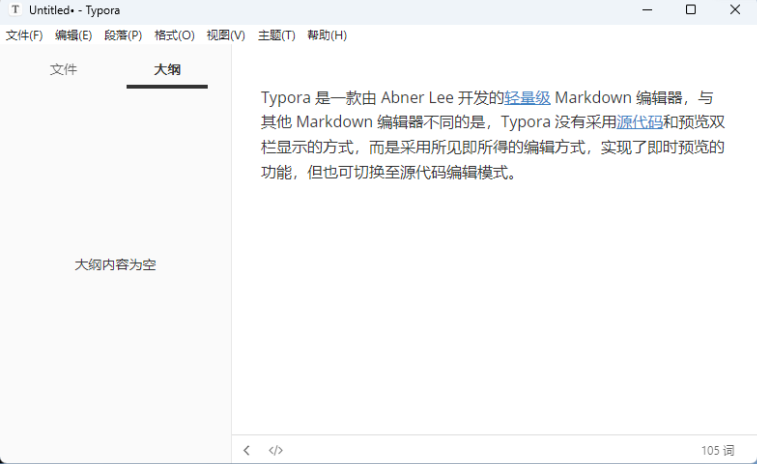
Task: Close the Typora window
Action: pos(735,10)
